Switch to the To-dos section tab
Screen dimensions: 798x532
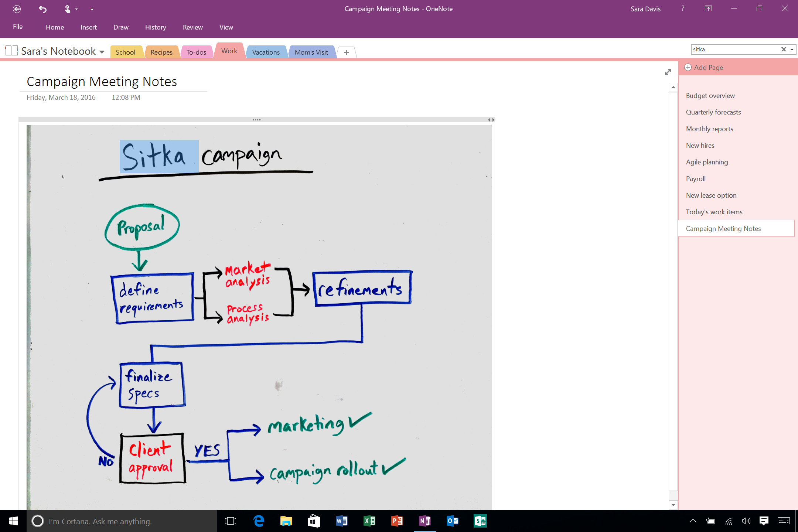[x=196, y=52]
